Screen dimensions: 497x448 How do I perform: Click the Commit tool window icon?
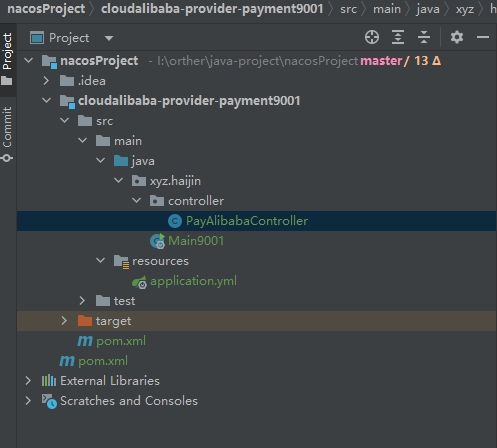[x=7, y=158]
